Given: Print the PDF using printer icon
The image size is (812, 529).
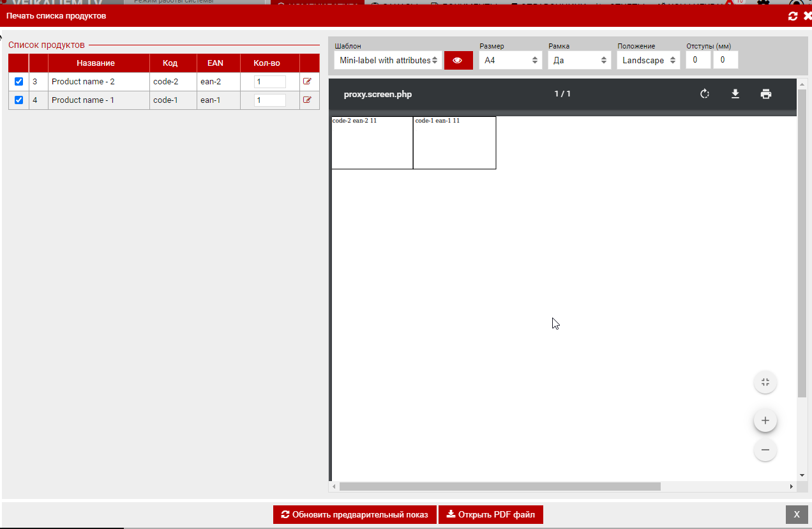Looking at the screenshot, I should coord(766,95).
